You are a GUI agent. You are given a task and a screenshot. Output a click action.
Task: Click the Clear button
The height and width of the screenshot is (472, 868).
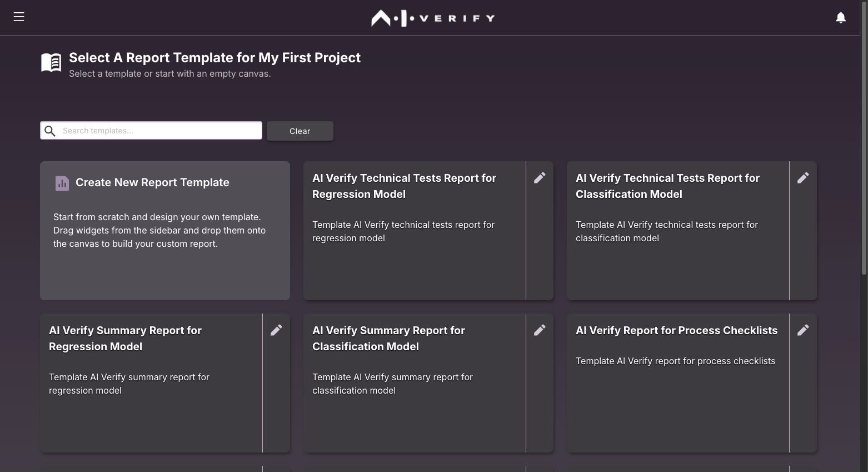[x=300, y=131]
